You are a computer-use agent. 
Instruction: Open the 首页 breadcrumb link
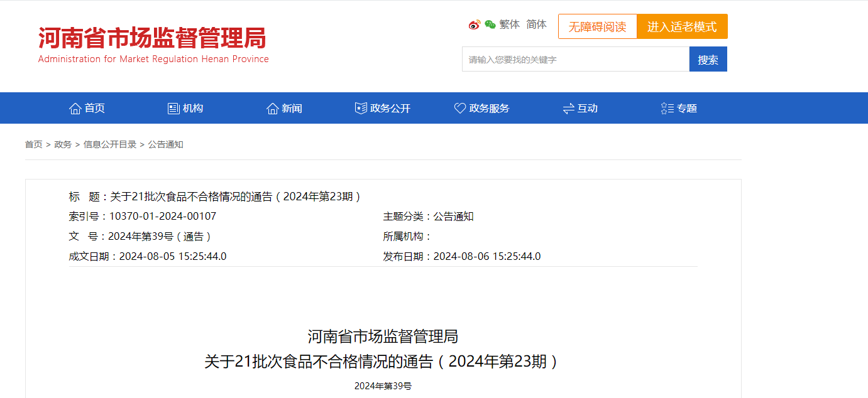[x=34, y=144]
